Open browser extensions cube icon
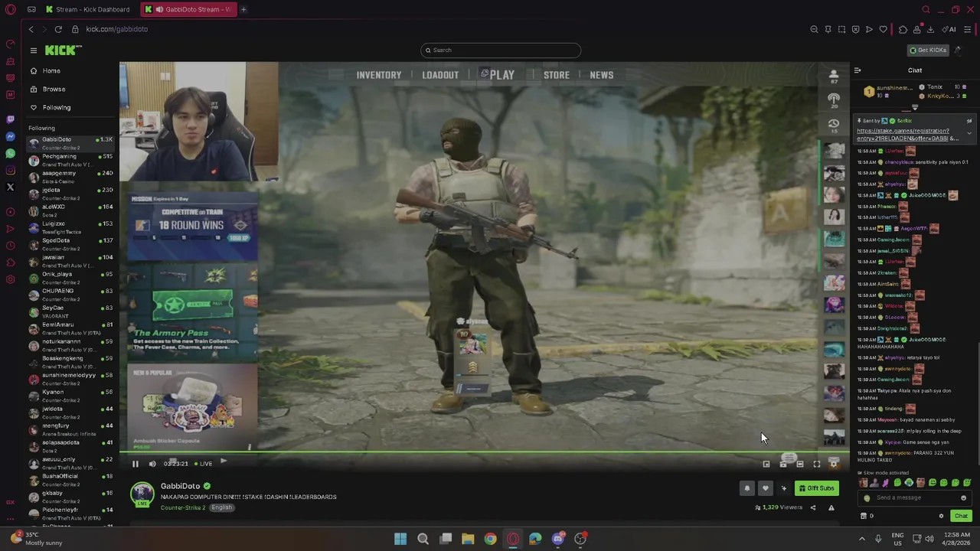The height and width of the screenshot is (551, 980). point(903,30)
